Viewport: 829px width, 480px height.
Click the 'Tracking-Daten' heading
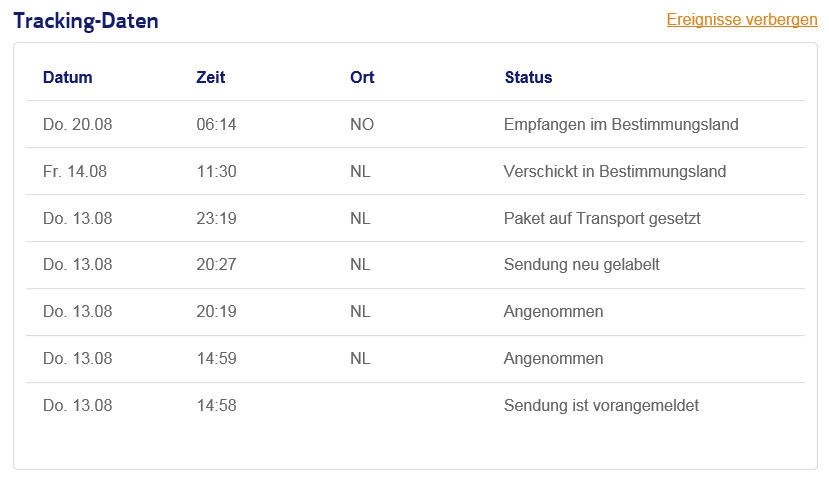[x=86, y=21]
